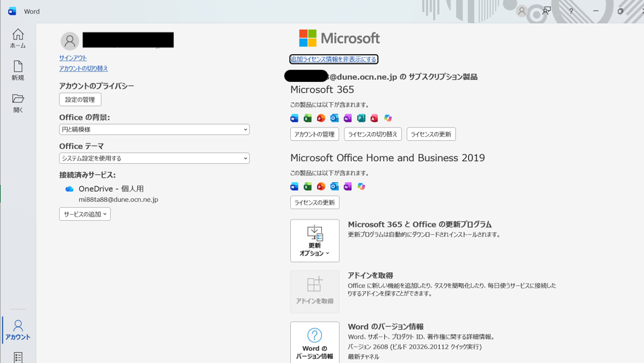Screen dimensions: 644x363
Task: Click the Microsoft 365 product heading
Action: [322, 89]
